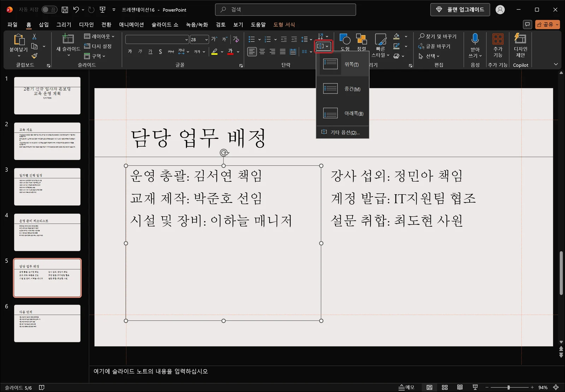Click the Shape Effects icon

point(397,56)
